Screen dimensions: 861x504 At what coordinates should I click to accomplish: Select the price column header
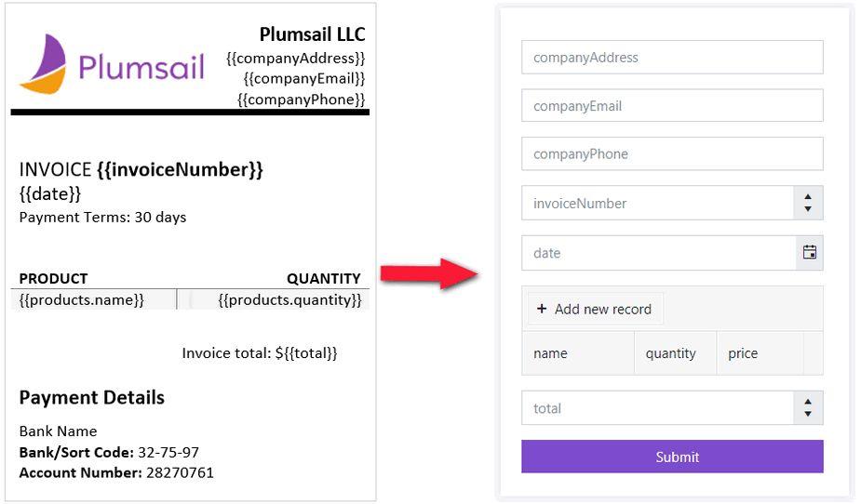759,353
